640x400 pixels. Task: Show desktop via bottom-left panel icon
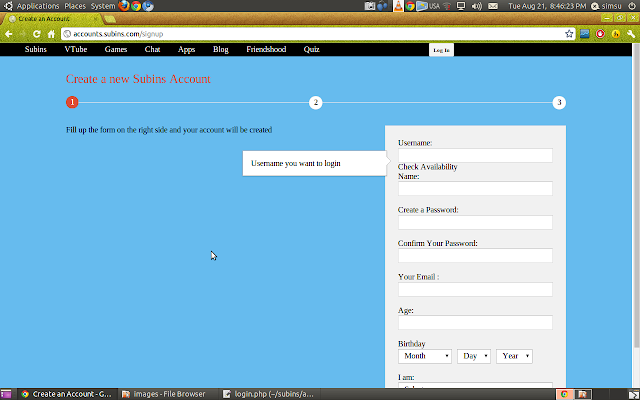tap(6, 394)
